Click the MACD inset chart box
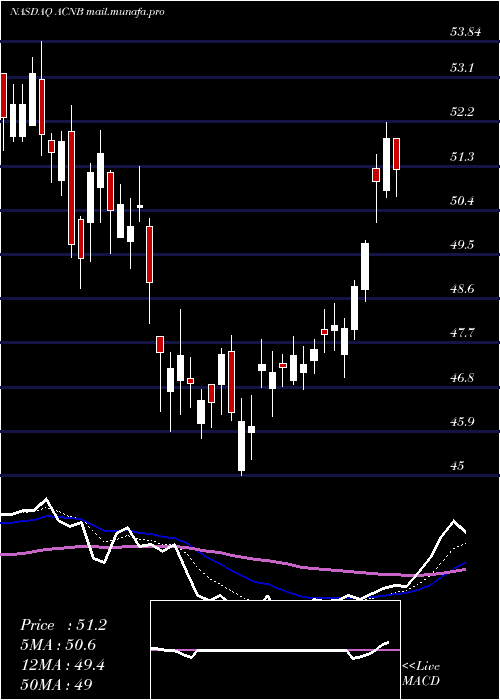The image size is (500, 700). [x=275, y=650]
